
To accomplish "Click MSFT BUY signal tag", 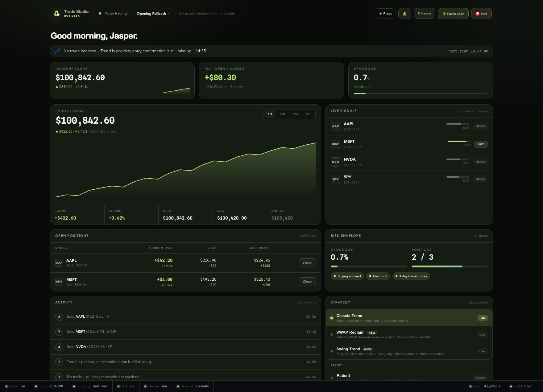I will point(481,144).
